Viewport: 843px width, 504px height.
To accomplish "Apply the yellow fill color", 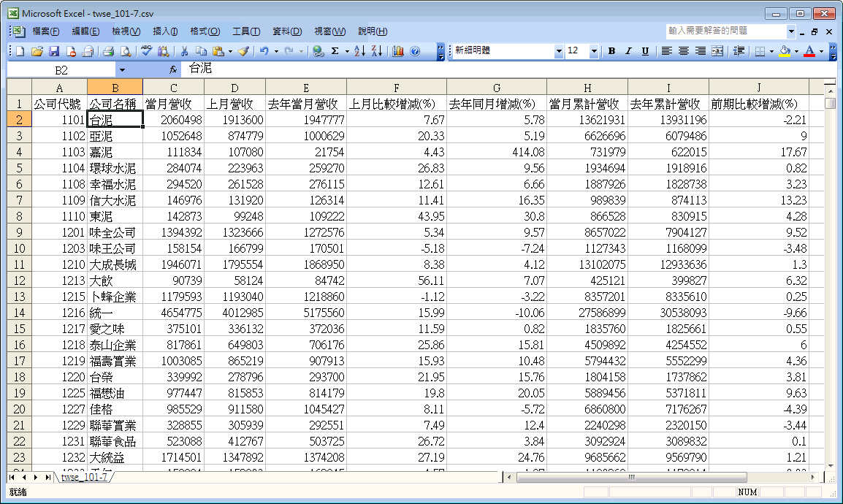I will pos(785,51).
